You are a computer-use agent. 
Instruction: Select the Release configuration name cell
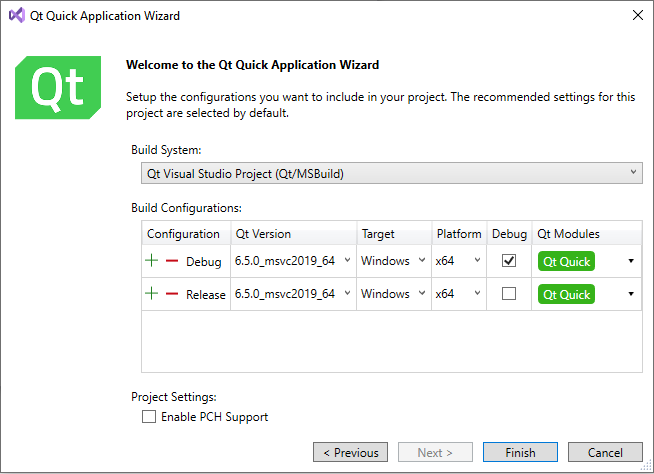(x=206, y=295)
